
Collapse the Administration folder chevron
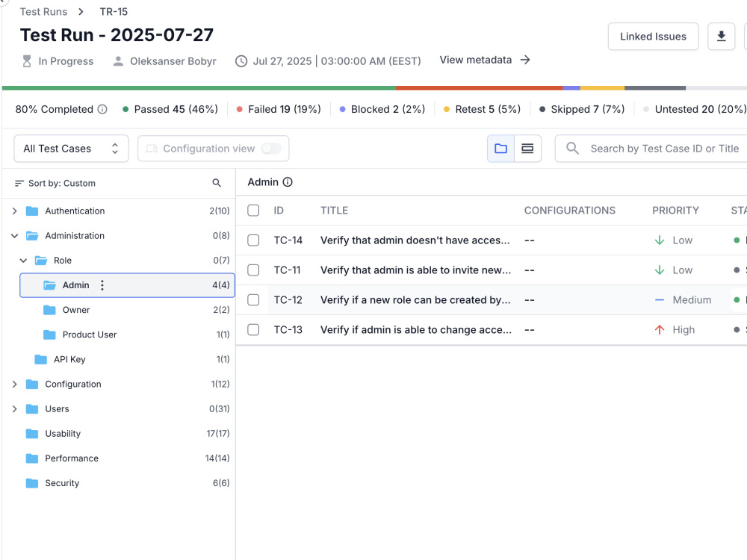[15, 236]
